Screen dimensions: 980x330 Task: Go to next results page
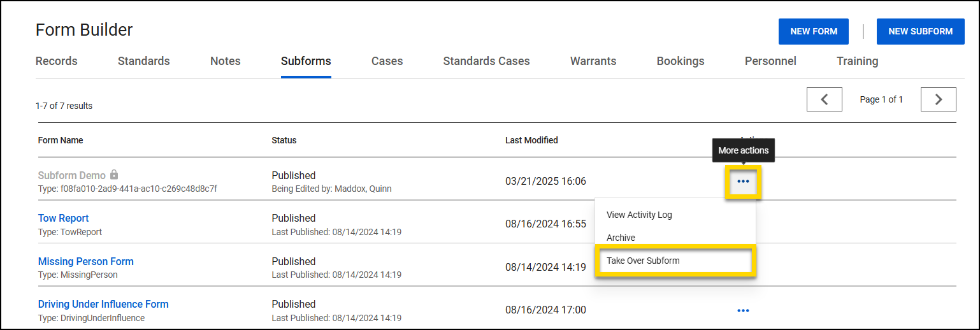tap(938, 99)
